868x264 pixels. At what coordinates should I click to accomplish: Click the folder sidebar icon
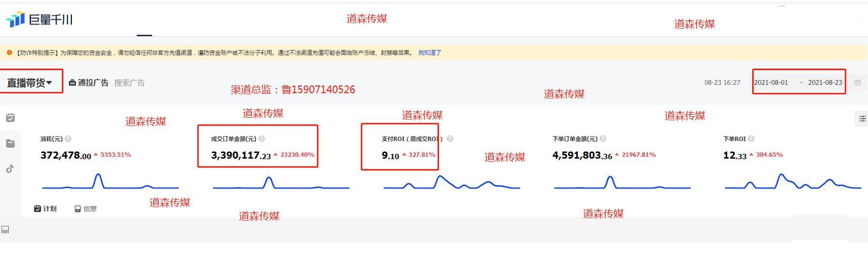(10, 143)
